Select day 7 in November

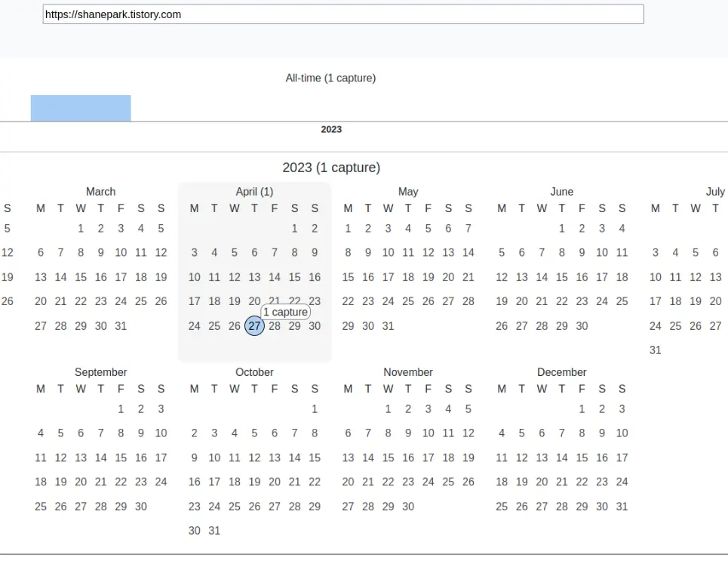click(367, 433)
